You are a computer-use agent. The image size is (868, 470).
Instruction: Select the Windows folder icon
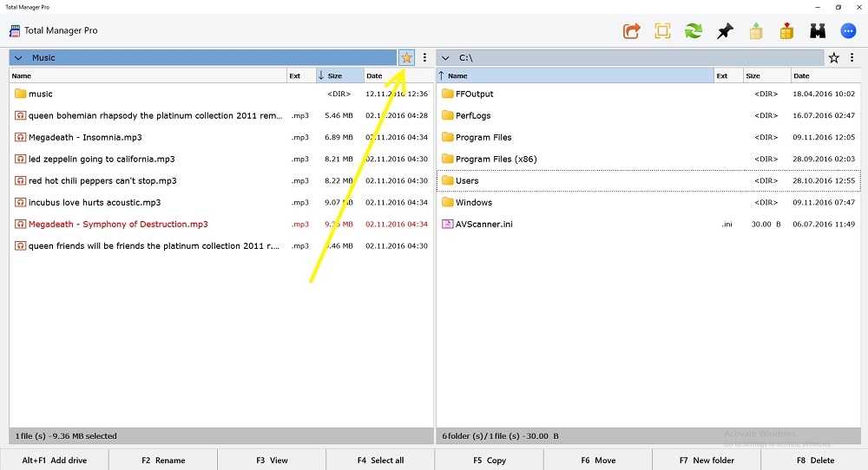tap(448, 202)
